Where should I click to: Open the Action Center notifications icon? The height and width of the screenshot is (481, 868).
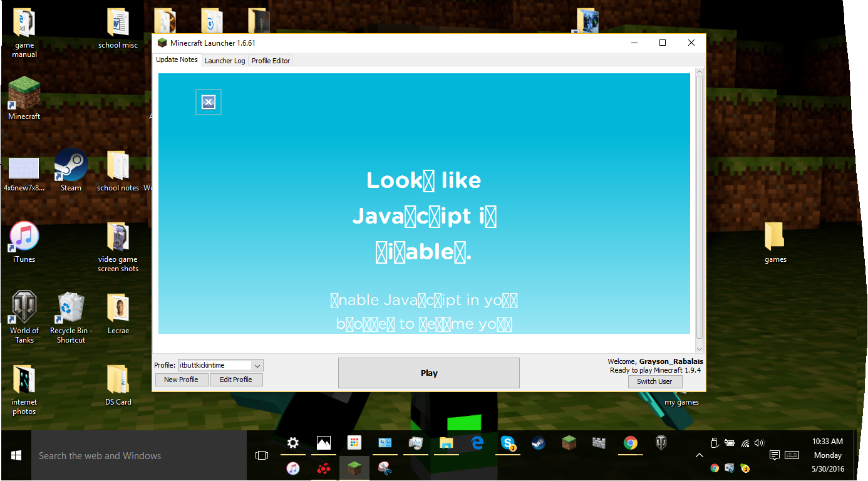click(x=774, y=455)
